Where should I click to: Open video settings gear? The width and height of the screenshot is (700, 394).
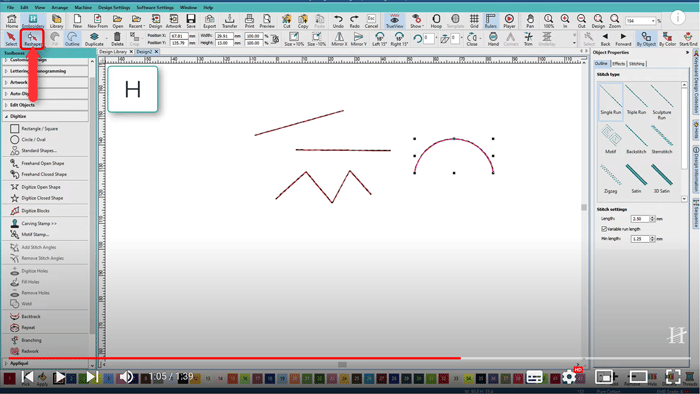tap(569, 377)
